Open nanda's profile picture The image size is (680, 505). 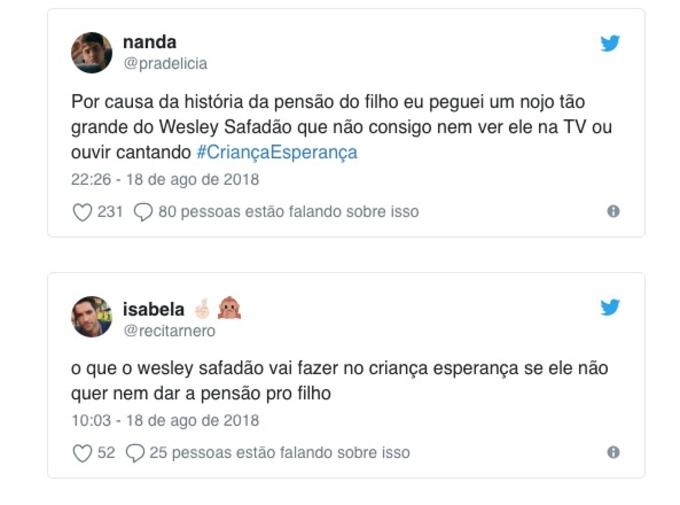[91, 52]
